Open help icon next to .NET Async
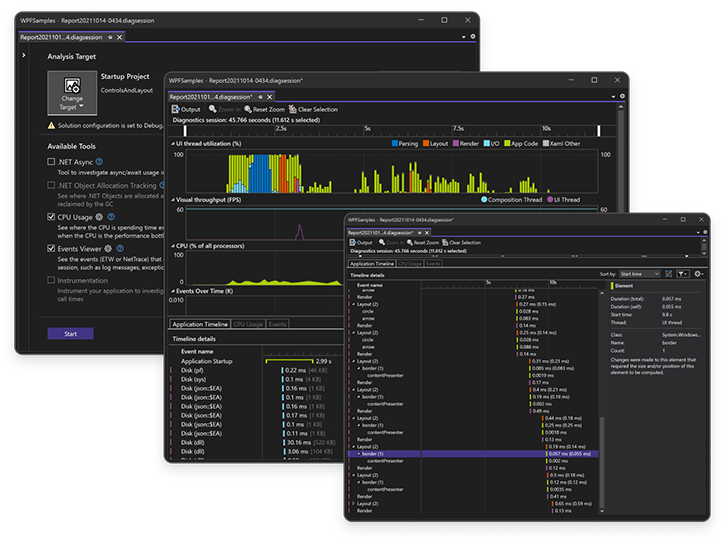The height and width of the screenshot is (542, 725). pos(99,162)
